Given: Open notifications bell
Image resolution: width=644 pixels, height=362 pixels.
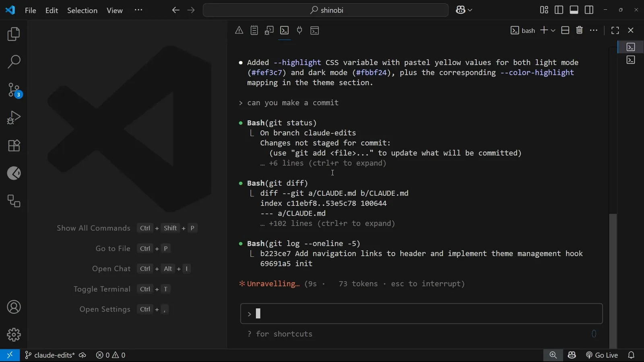Looking at the screenshot, I should pos(632,355).
